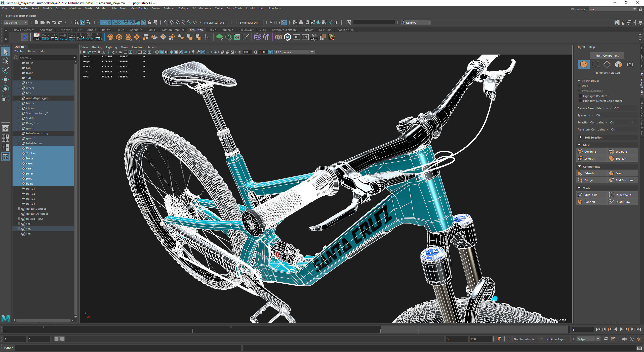This screenshot has width=644, height=352.
Task: Click the Bridge button
Action: 591,180
